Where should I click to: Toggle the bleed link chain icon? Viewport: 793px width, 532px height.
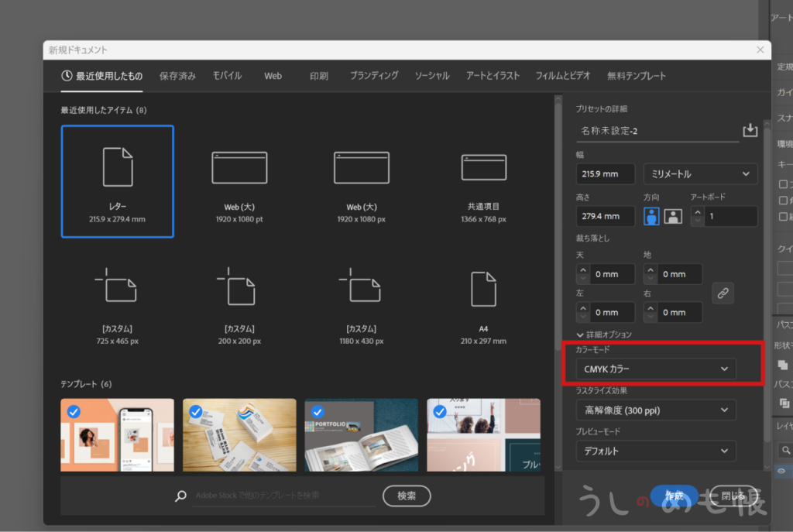[x=723, y=293]
